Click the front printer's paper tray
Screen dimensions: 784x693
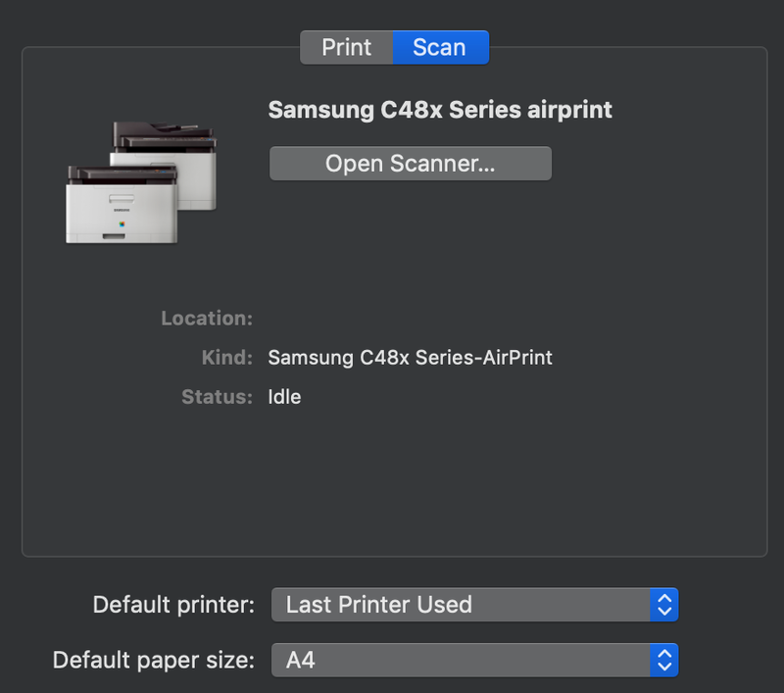pos(122,232)
